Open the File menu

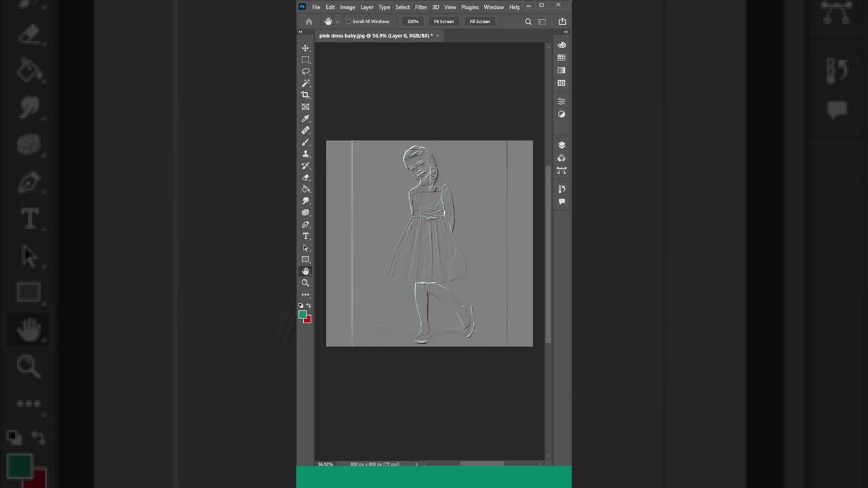coord(316,7)
